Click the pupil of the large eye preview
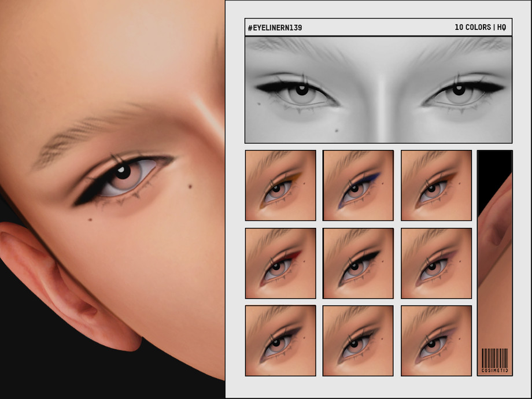The height and width of the screenshot is (399, 532). (x=122, y=172)
